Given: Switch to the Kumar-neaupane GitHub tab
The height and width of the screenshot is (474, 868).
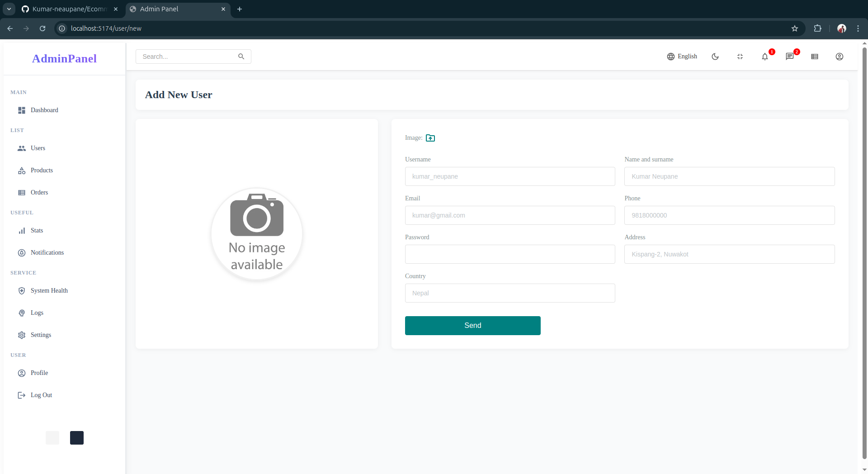Looking at the screenshot, I should (x=69, y=9).
